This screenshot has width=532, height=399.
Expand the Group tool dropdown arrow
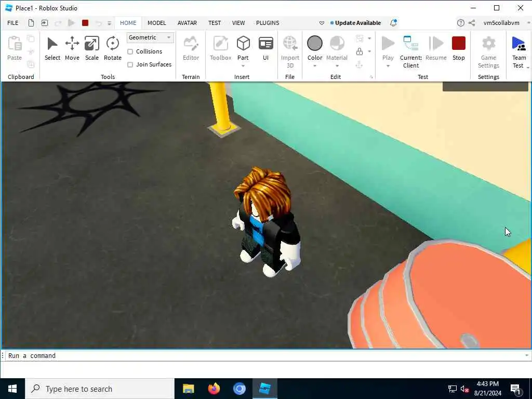pos(369,38)
